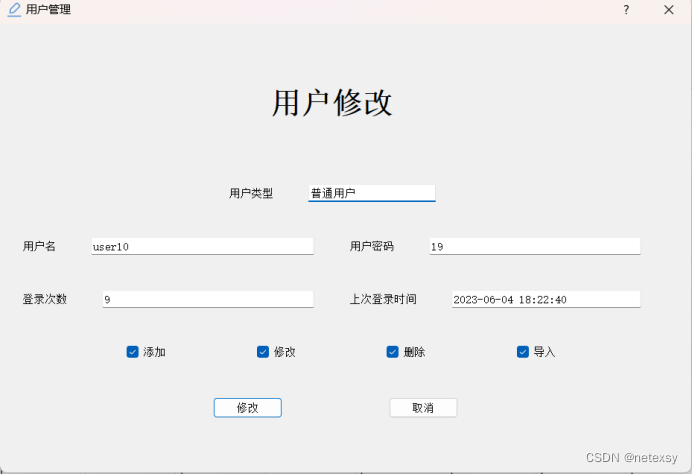
Task: Click the 用户修改 heading text
Action: pos(332,103)
